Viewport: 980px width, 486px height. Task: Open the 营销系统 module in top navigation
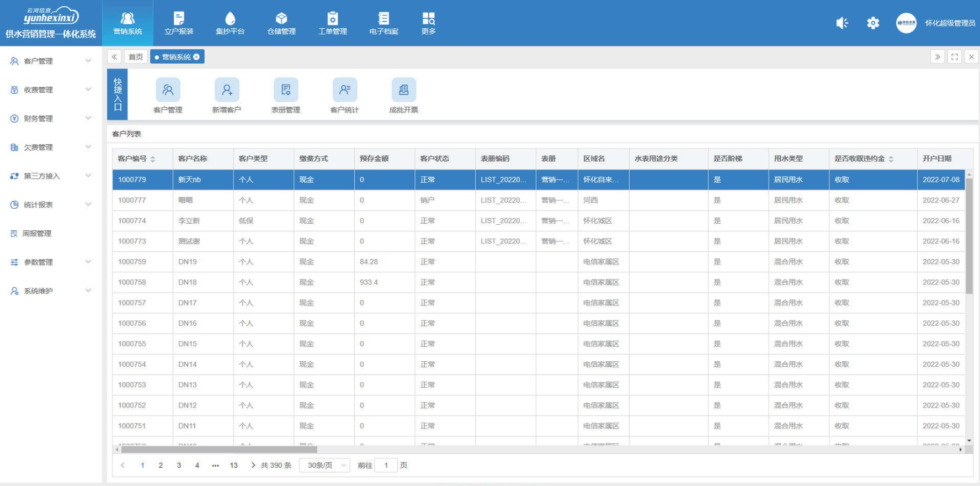tap(127, 23)
